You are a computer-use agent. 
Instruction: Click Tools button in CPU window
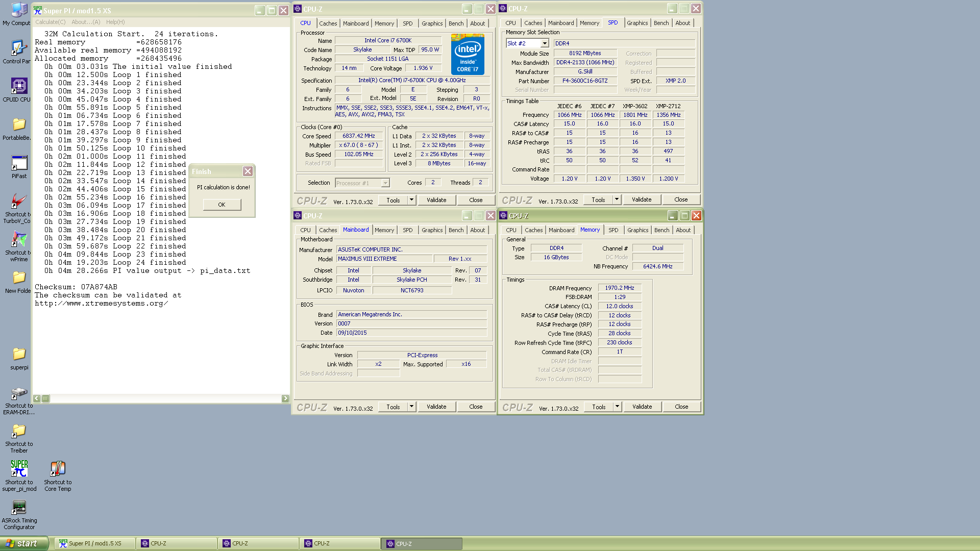393,200
